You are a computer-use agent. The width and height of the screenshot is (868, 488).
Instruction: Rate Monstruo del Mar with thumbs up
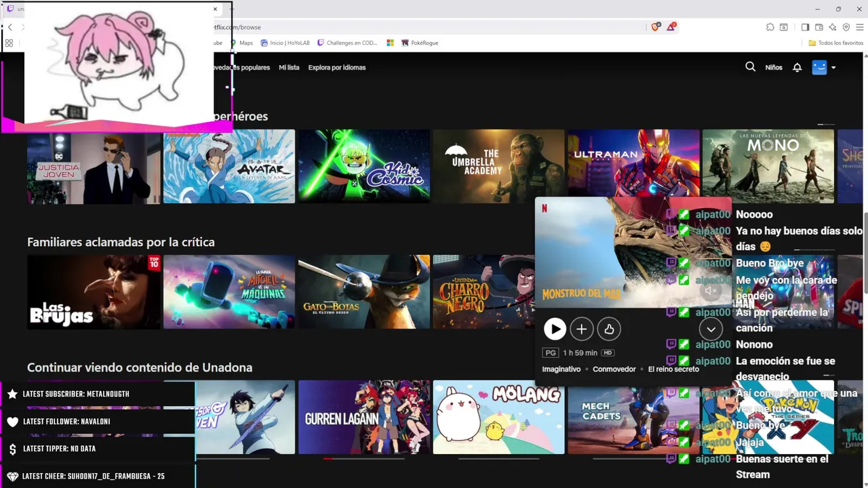click(x=609, y=329)
